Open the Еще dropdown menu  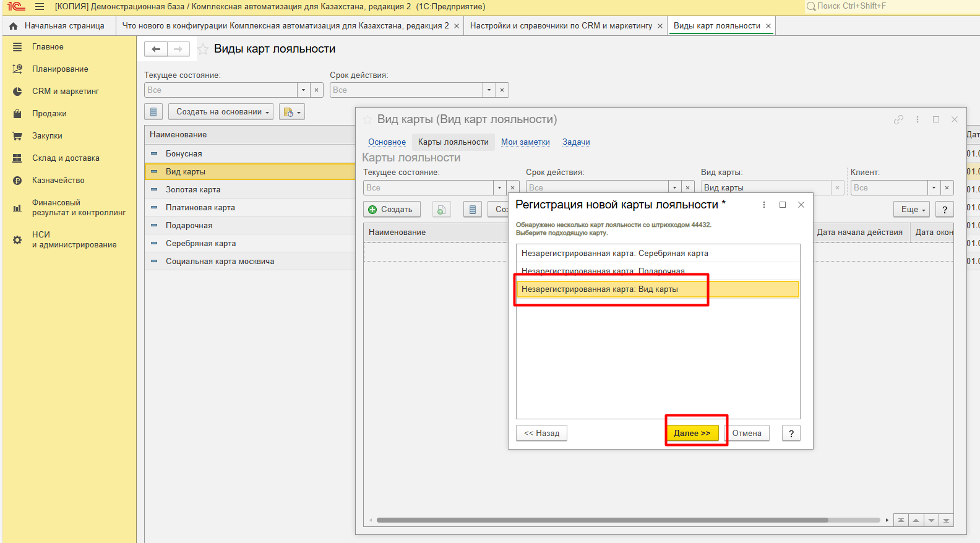point(912,210)
